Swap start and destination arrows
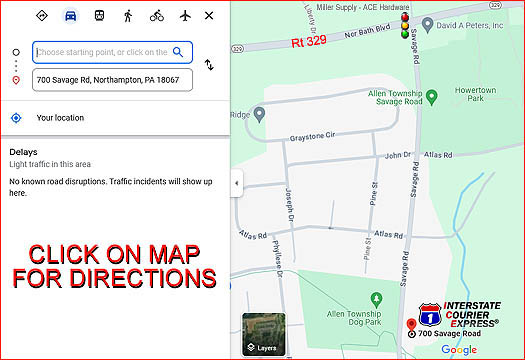Viewport: 525px width, 360px height. pyautogui.click(x=209, y=65)
